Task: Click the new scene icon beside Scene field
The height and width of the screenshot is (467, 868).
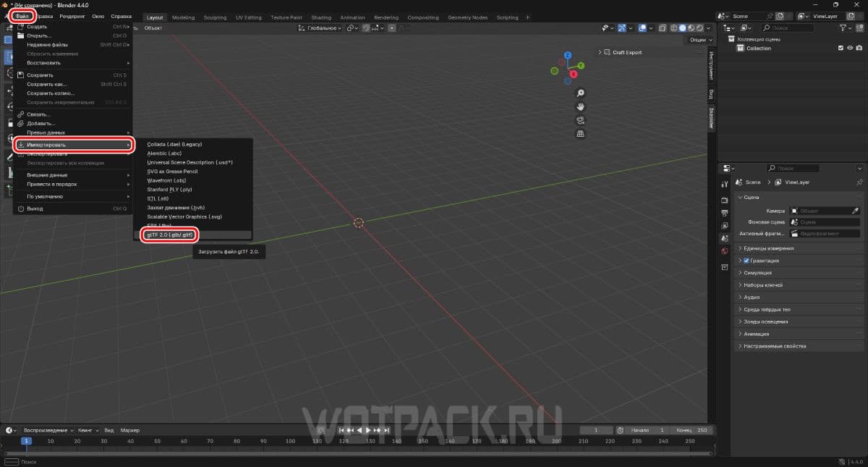Action: click(779, 16)
